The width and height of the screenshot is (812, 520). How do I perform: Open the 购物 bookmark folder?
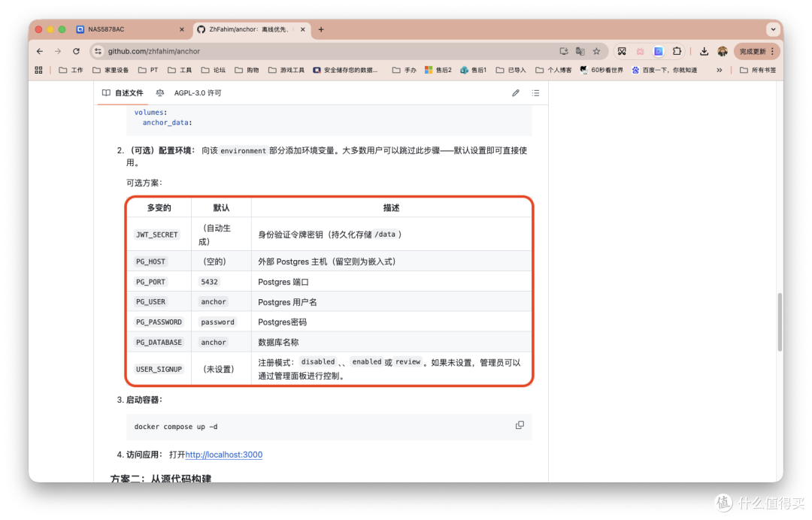coord(247,70)
